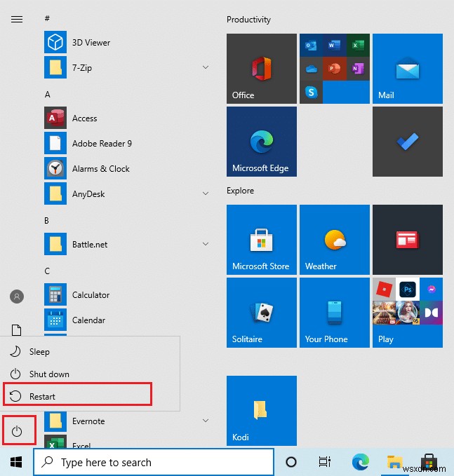Launch the Microsoft Edge tile
454x476 pixels.
tap(262, 142)
